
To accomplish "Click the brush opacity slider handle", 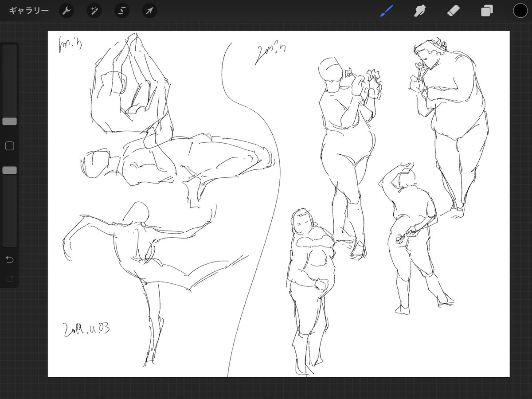I will 9,170.
